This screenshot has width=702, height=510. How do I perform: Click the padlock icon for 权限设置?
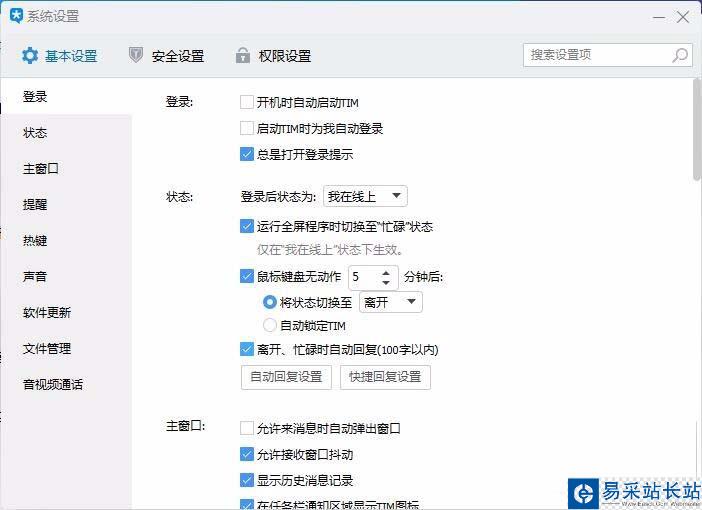(x=243, y=55)
